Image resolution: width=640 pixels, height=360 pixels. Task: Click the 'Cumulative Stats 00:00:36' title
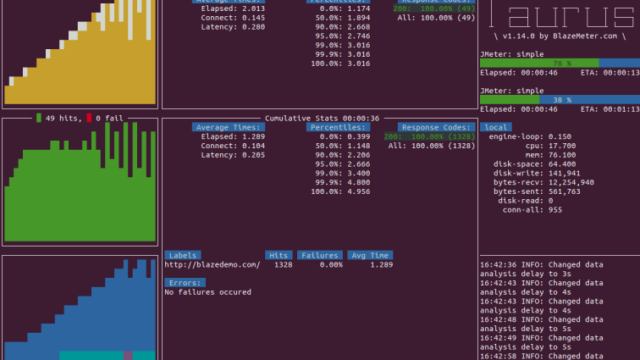(322, 118)
